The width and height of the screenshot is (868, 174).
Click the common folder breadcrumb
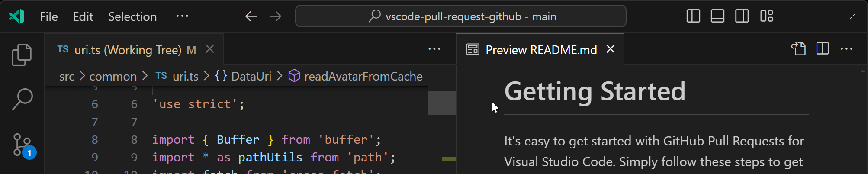pos(113,77)
